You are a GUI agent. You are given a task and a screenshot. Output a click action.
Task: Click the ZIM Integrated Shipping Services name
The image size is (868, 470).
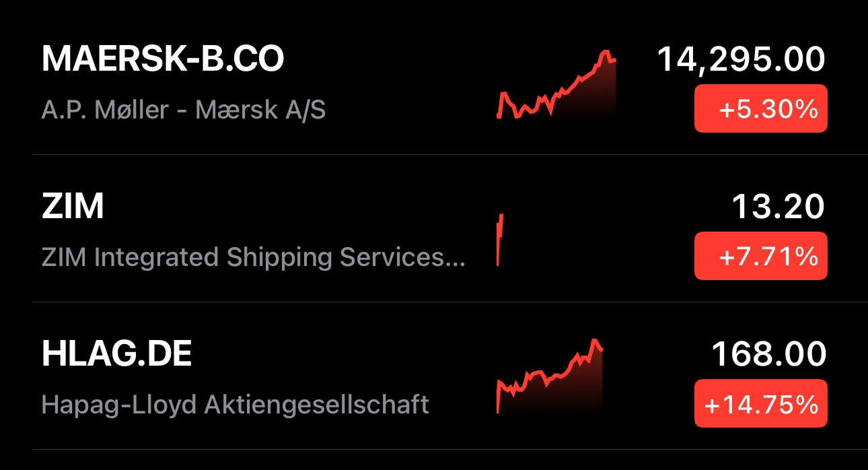coord(244,257)
